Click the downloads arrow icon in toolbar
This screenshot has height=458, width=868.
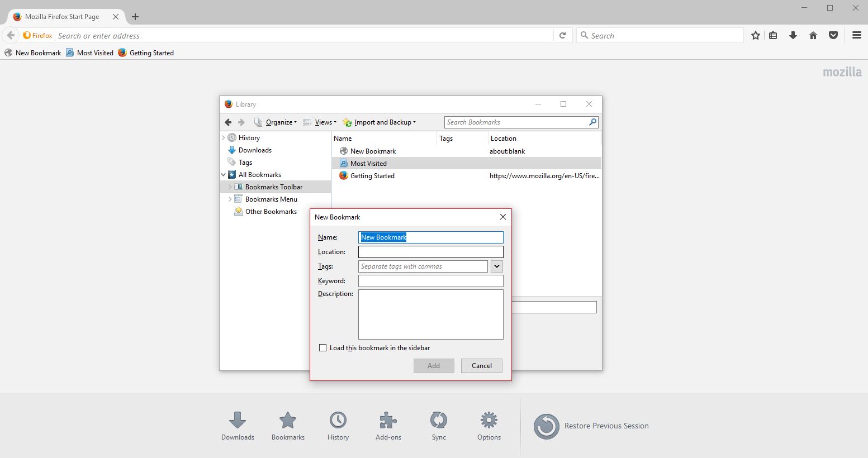(793, 35)
